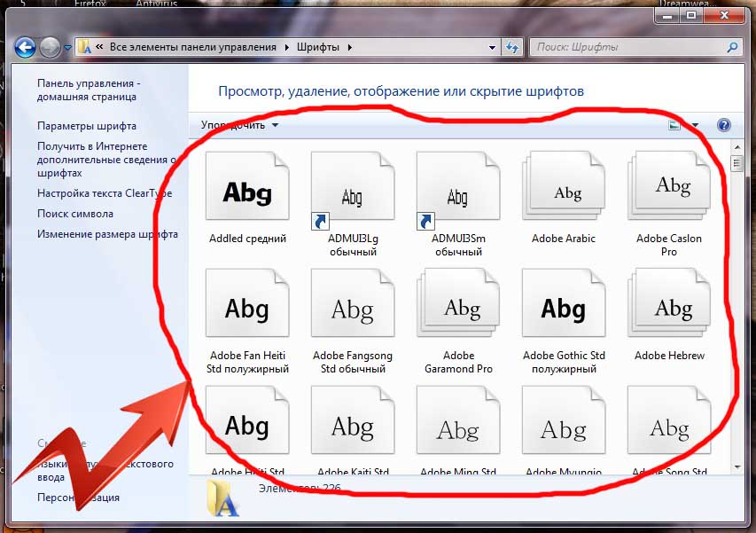
Task: Select the Adobe Myungjo font icon
Action: [564, 420]
